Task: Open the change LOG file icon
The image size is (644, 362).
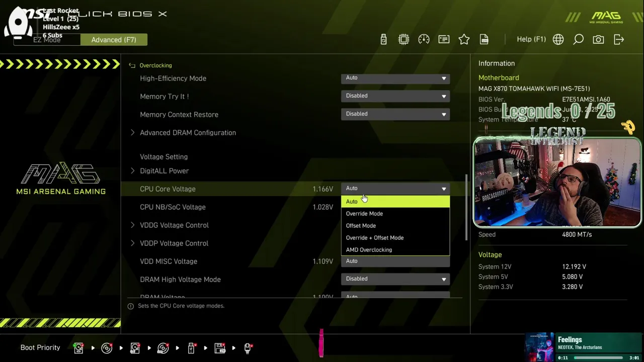Action: 484,39
